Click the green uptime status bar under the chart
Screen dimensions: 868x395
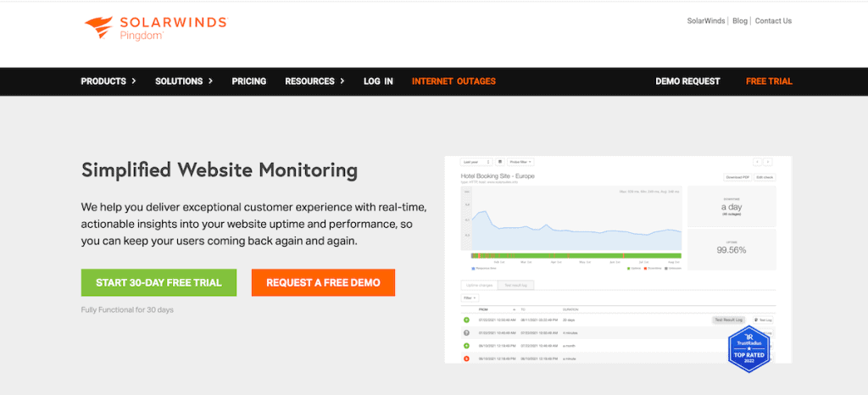(x=576, y=256)
